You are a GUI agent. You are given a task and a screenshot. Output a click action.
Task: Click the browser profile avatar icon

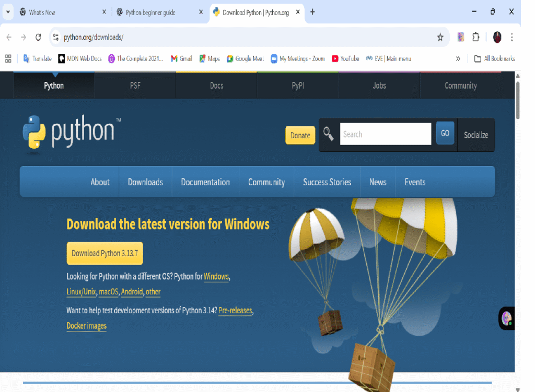coord(497,37)
